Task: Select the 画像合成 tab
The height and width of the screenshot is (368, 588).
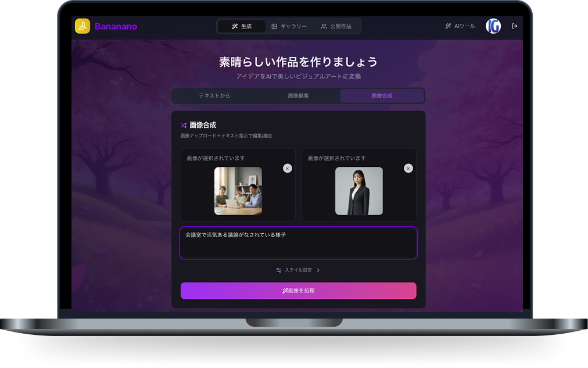Action: [382, 95]
